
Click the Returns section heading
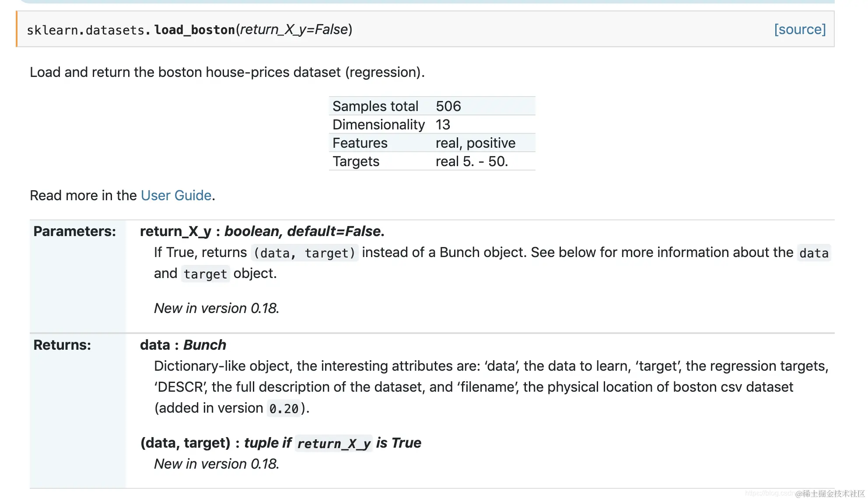tap(62, 345)
